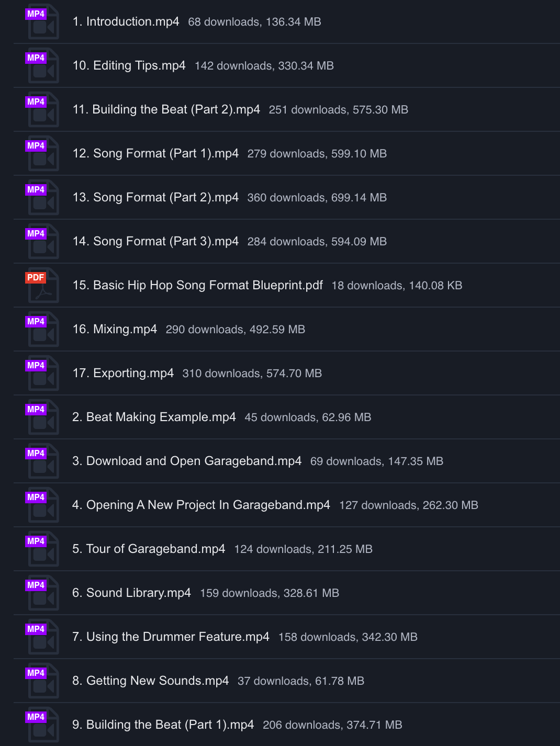Click the MP4 icon for 10. Editing Tips
The width and height of the screenshot is (560, 746).
tap(42, 66)
